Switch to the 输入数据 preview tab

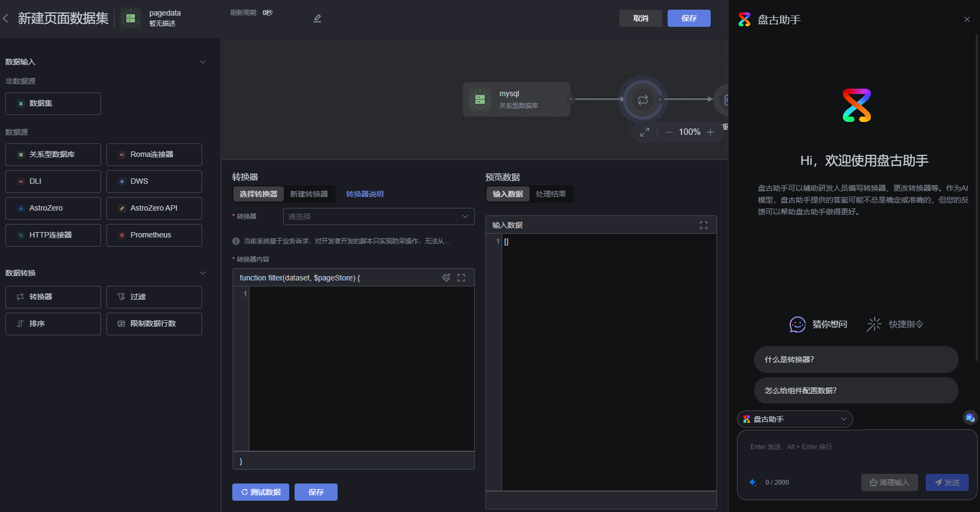click(x=508, y=194)
